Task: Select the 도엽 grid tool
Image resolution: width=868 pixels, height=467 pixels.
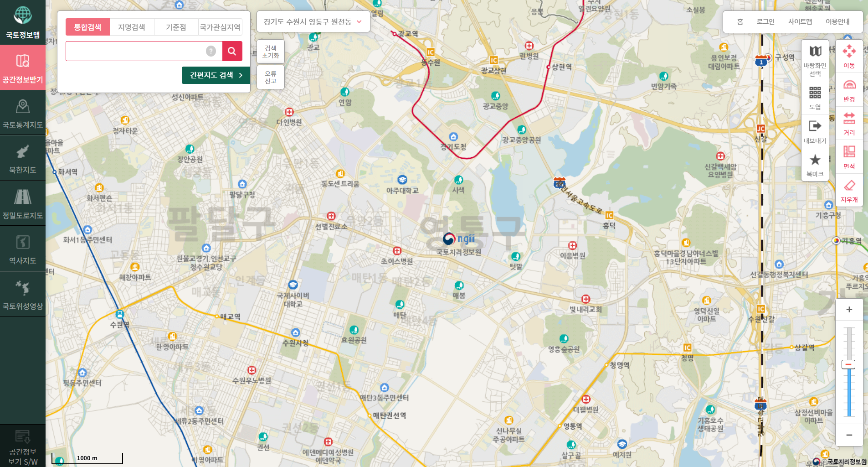Action: click(815, 98)
